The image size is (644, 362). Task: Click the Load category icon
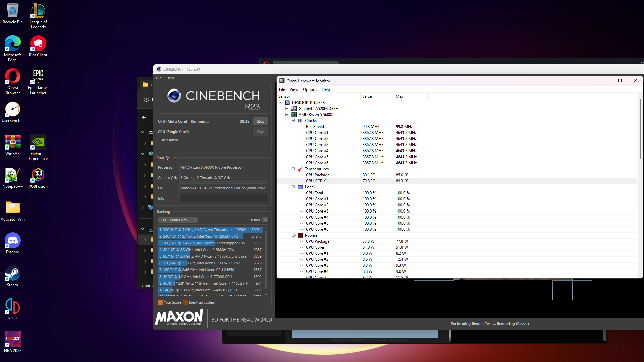[x=300, y=187]
